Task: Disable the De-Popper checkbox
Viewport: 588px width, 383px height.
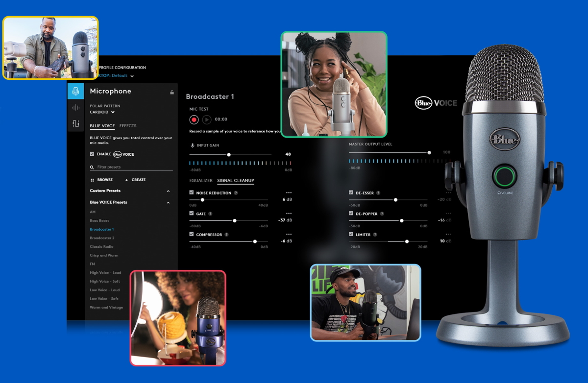Action: coord(351,214)
